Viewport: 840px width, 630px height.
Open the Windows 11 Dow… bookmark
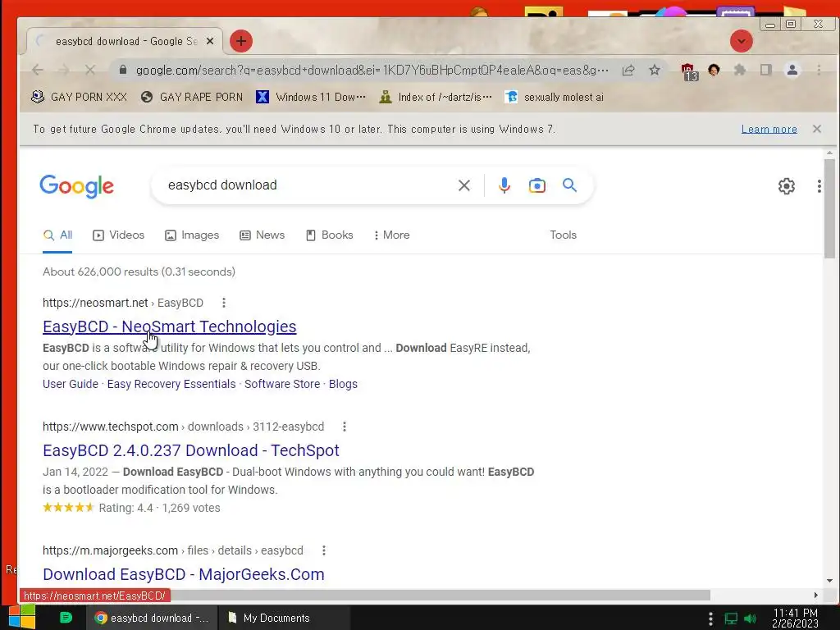click(x=311, y=97)
